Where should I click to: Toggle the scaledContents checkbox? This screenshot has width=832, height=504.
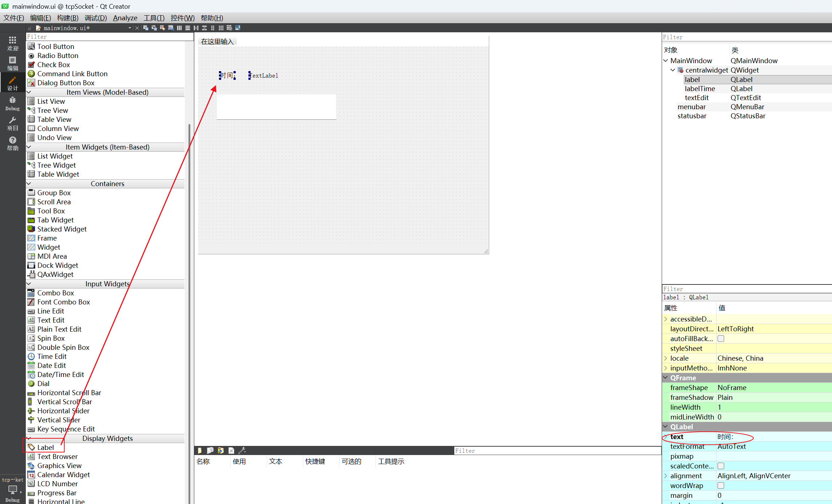(x=721, y=466)
